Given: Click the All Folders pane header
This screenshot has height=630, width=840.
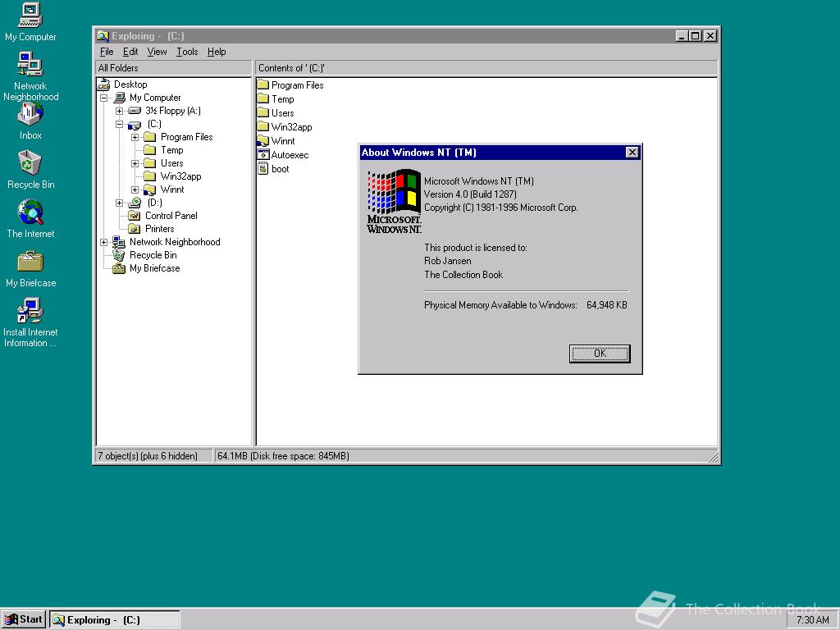Looking at the screenshot, I should pyautogui.click(x=173, y=68).
